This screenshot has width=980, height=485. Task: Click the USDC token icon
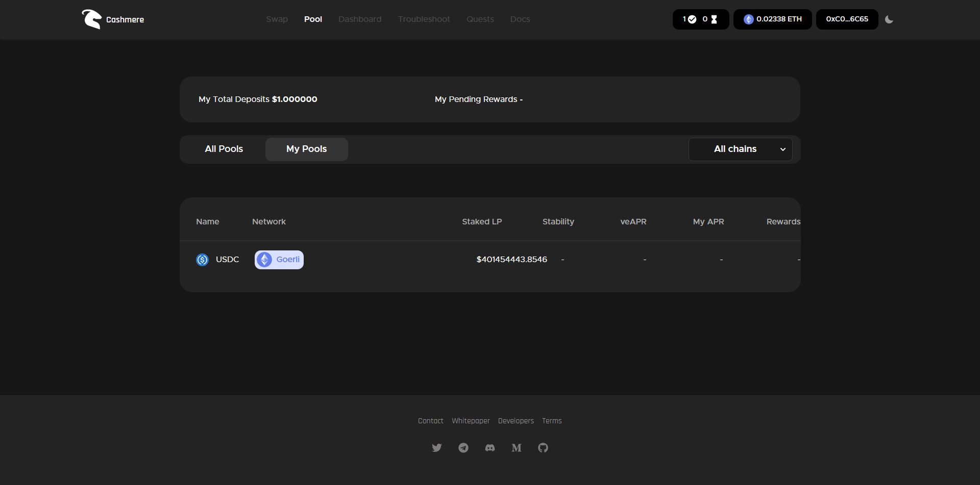pyautogui.click(x=203, y=260)
